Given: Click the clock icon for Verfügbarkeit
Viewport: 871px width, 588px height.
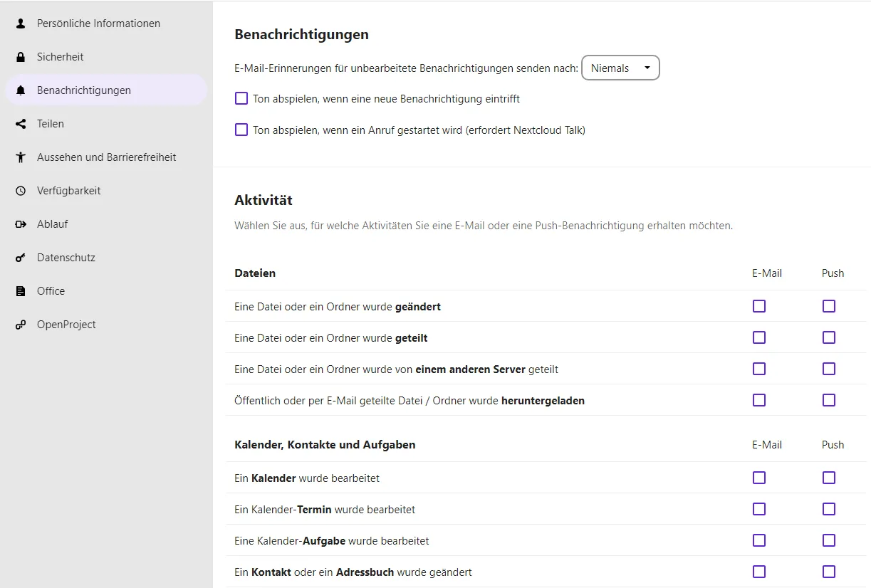Looking at the screenshot, I should coord(20,190).
